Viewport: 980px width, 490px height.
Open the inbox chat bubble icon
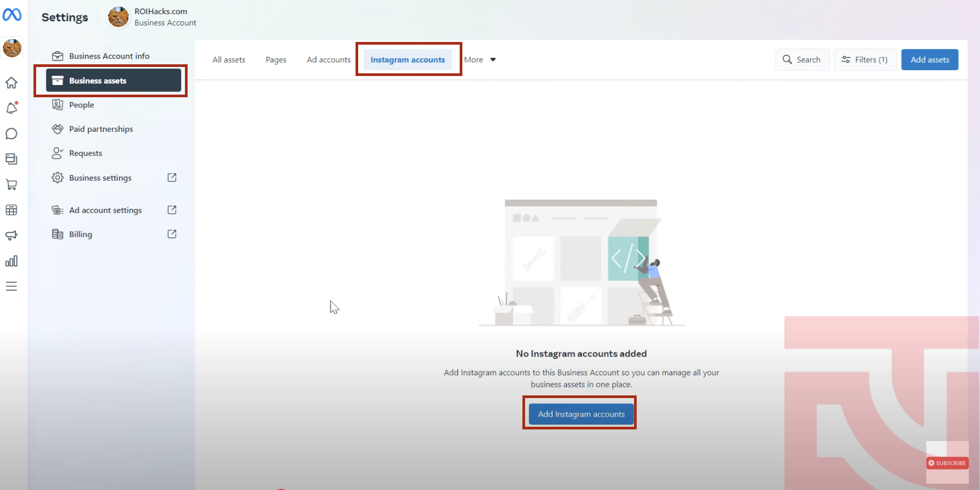[x=12, y=133]
